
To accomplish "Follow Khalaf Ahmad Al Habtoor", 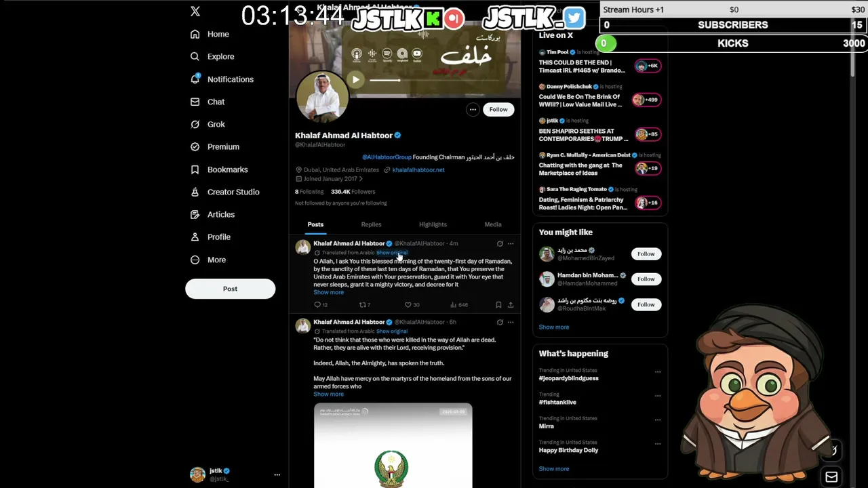I will tap(498, 109).
